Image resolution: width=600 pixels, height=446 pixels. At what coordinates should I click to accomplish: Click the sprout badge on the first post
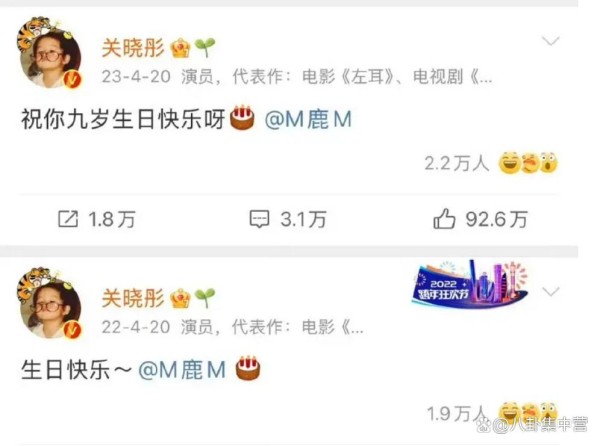(205, 48)
